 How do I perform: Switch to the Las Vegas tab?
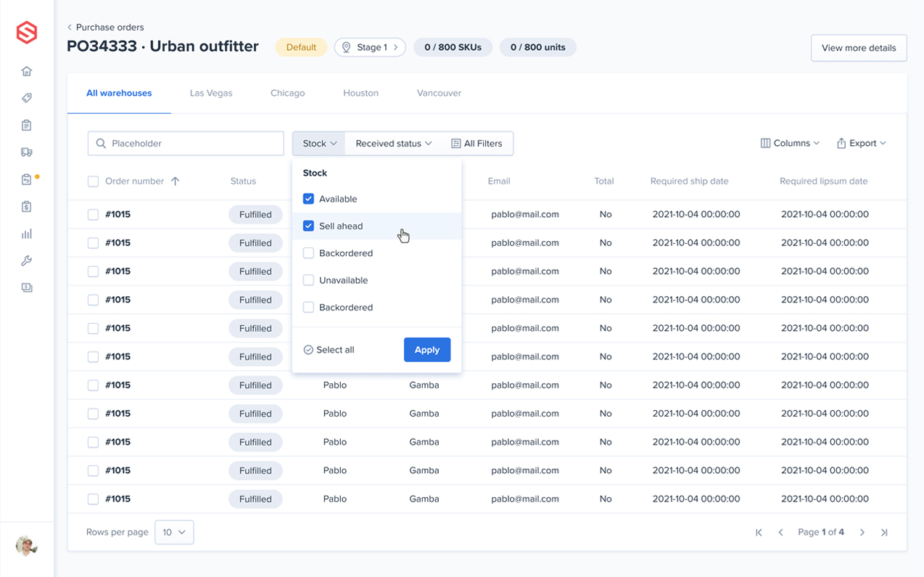point(211,93)
